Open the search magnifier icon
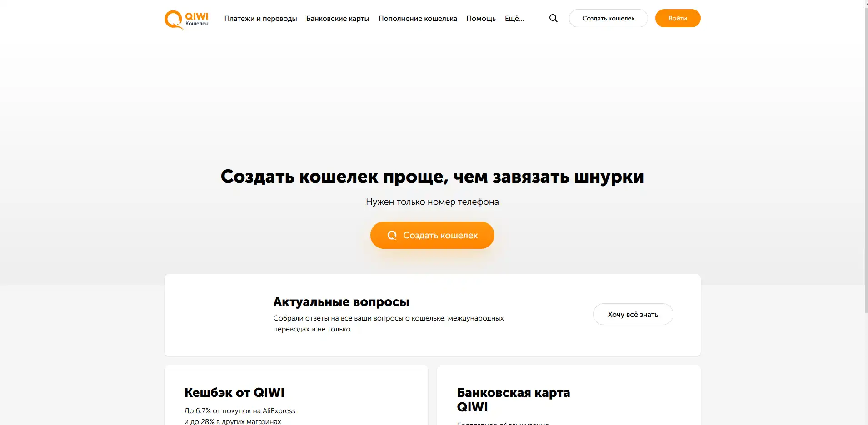Viewport: 868px width, 425px height. click(553, 18)
